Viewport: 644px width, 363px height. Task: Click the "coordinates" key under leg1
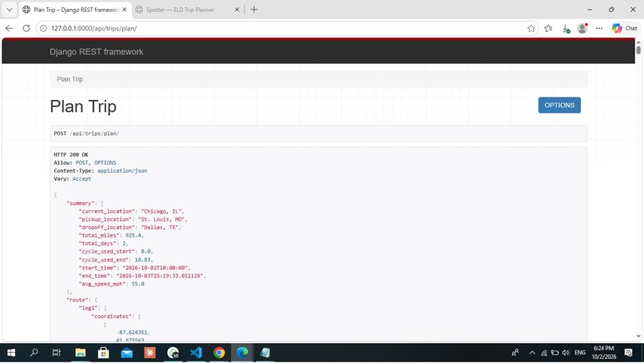pos(112,317)
